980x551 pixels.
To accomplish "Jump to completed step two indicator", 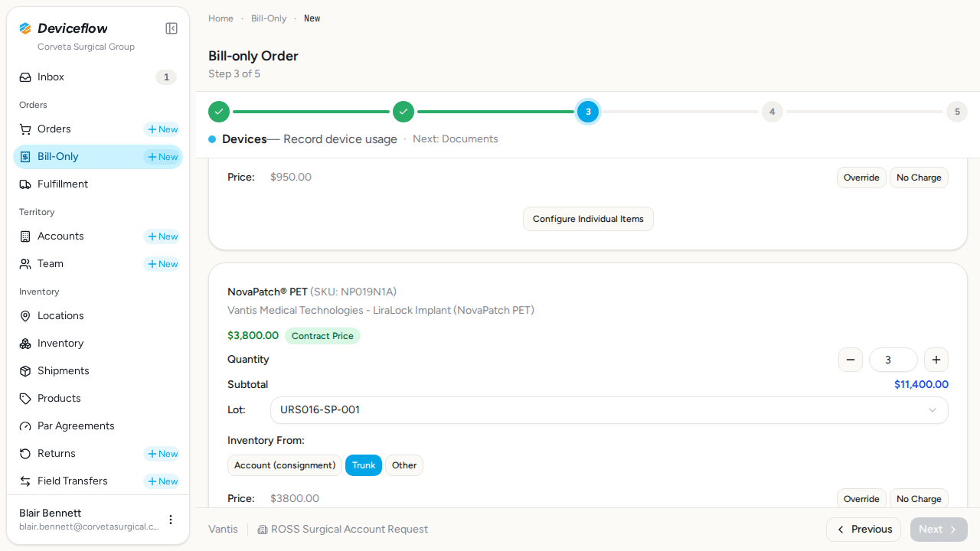I will pos(403,112).
